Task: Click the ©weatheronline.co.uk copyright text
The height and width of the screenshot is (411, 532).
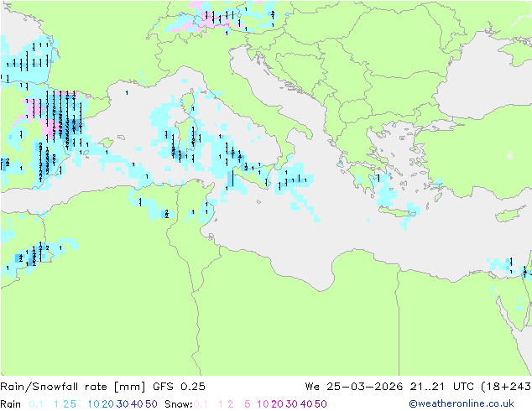Action: pos(462,403)
